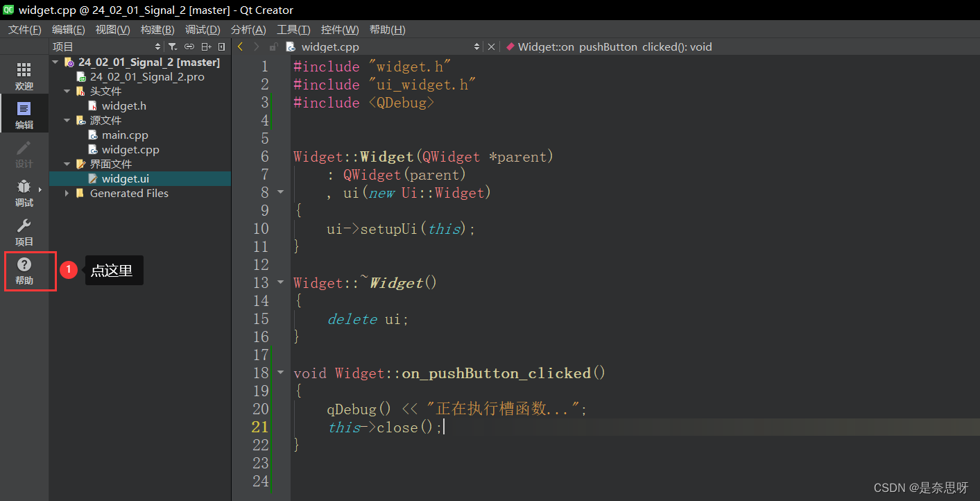The image size is (980, 501).
Task: Click the split project panel icon
Action: [206, 46]
